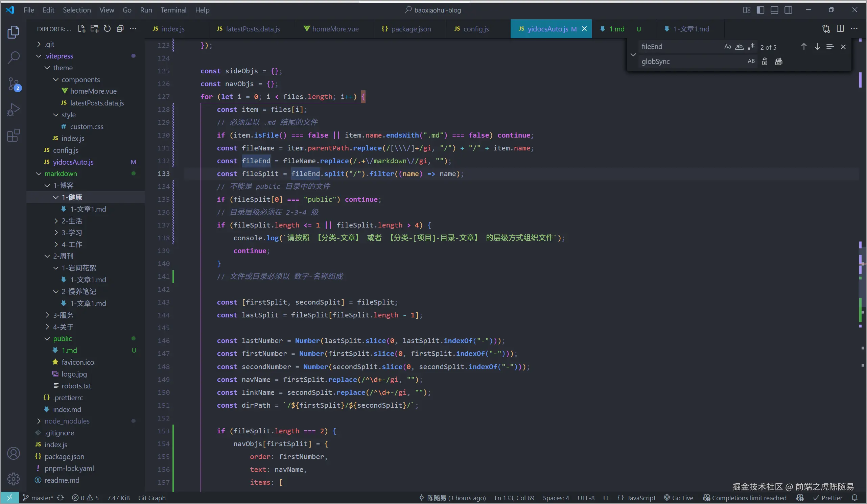The image size is (867, 504).
Task: Go to next find match arrow
Action: coord(817,47)
